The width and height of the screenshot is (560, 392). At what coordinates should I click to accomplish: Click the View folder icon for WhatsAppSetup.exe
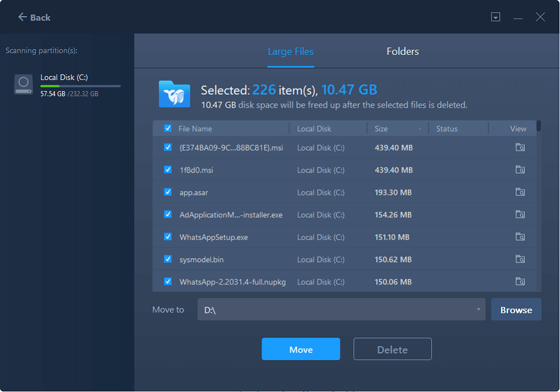pos(520,237)
